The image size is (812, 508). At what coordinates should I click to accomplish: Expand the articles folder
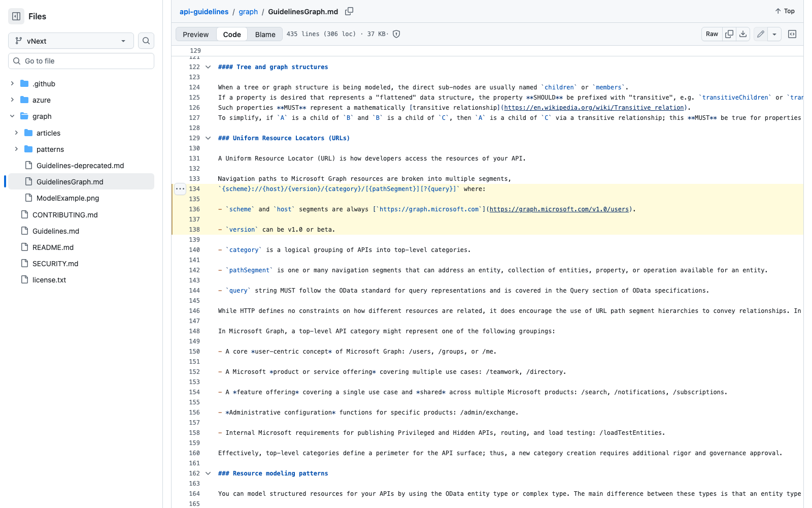[16, 133]
